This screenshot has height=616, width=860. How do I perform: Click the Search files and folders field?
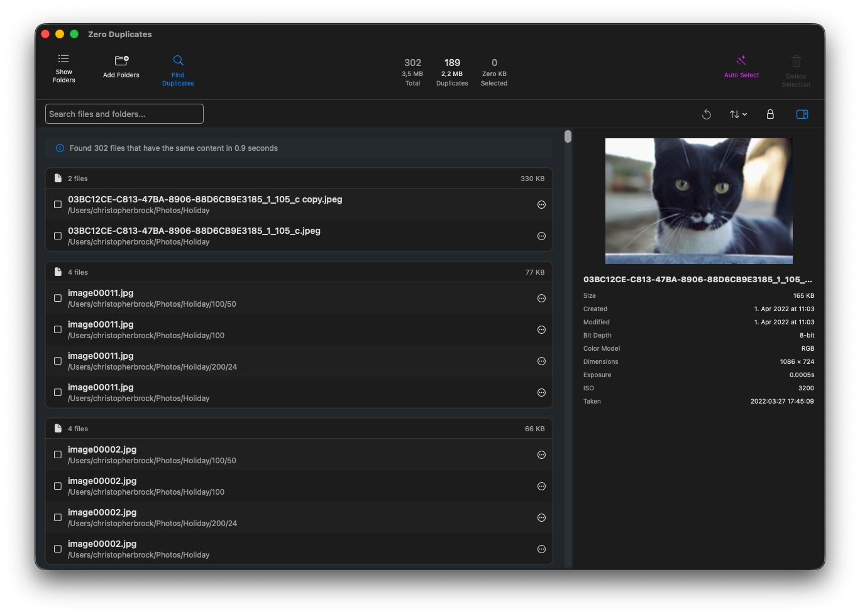pos(124,114)
